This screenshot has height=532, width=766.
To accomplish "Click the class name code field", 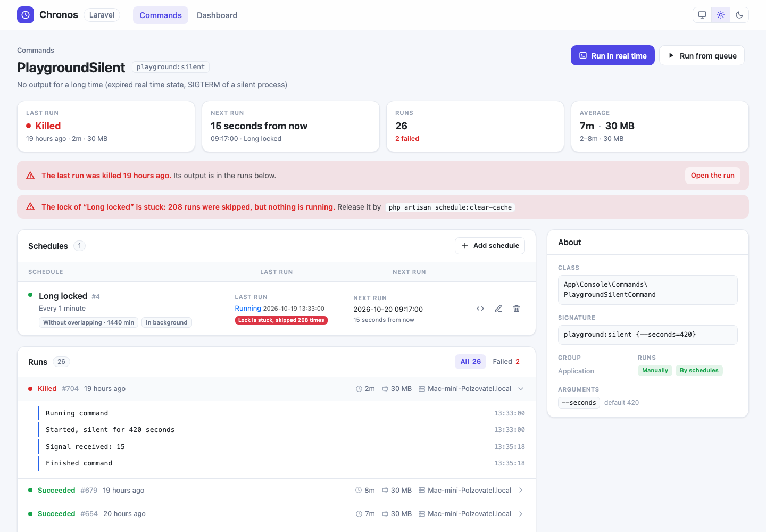I will (648, 290).
